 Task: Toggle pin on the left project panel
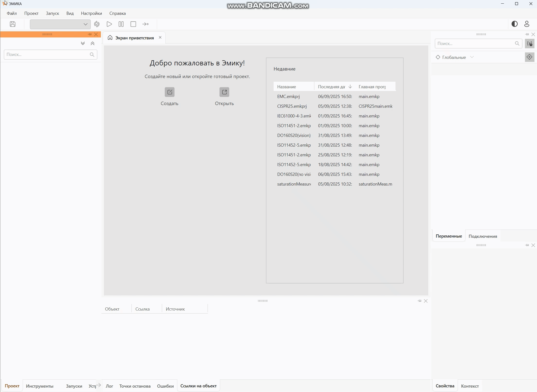(90, 34)
